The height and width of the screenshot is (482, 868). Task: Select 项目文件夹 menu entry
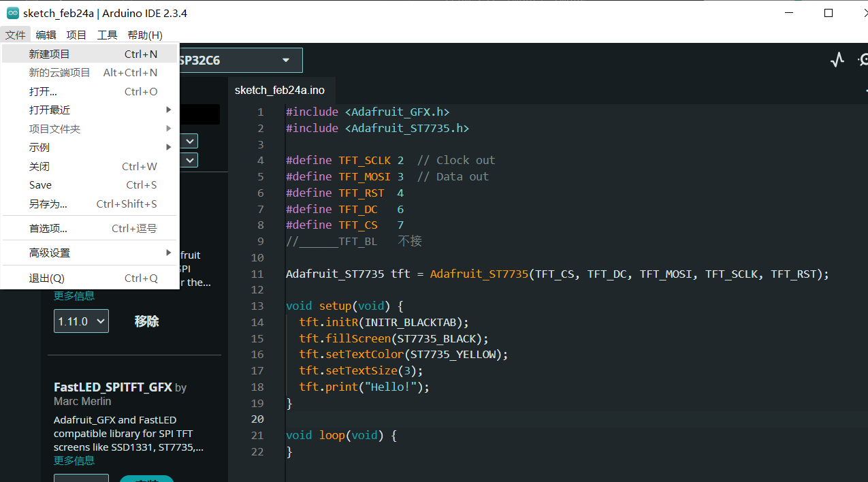tap(90, 129)
